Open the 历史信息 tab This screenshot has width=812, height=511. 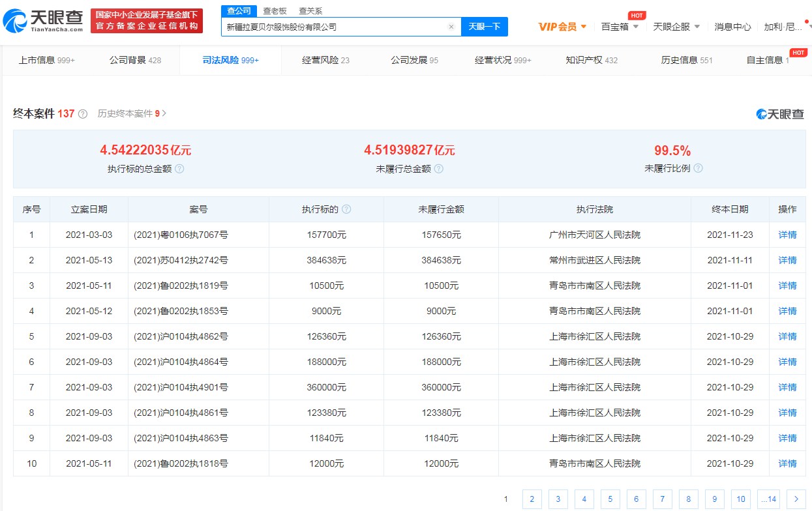(x=687, y=60)
